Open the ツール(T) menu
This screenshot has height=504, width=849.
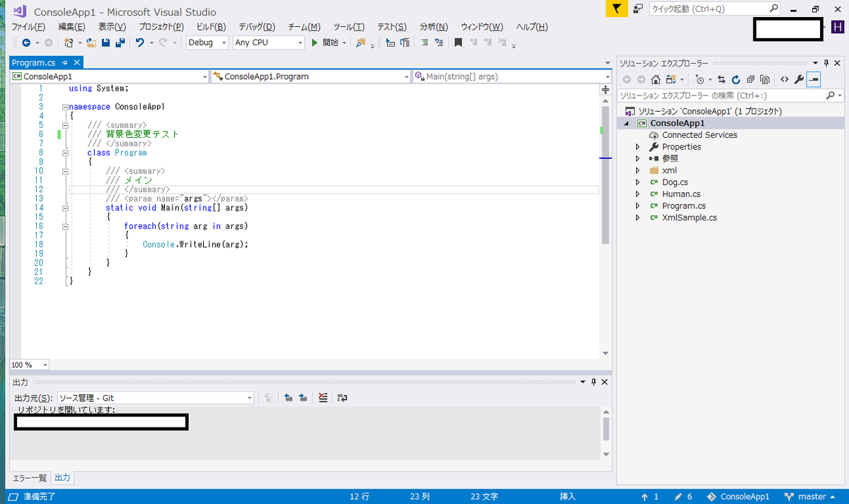pos(349,27)
